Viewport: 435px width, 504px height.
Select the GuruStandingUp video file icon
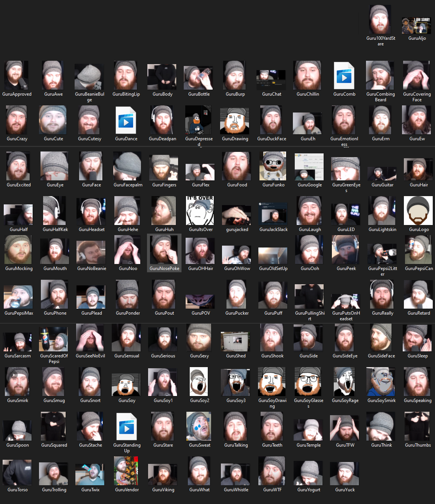pos(127,427)
